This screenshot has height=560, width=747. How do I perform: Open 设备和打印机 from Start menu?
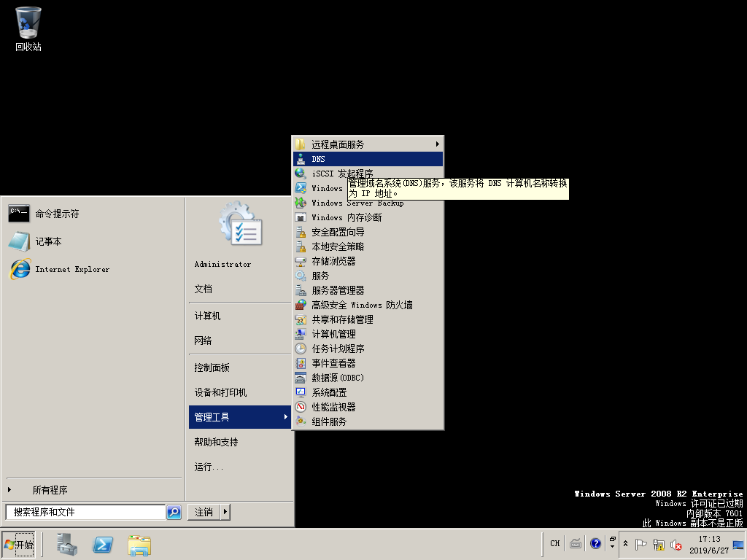[x=220, y=392]
